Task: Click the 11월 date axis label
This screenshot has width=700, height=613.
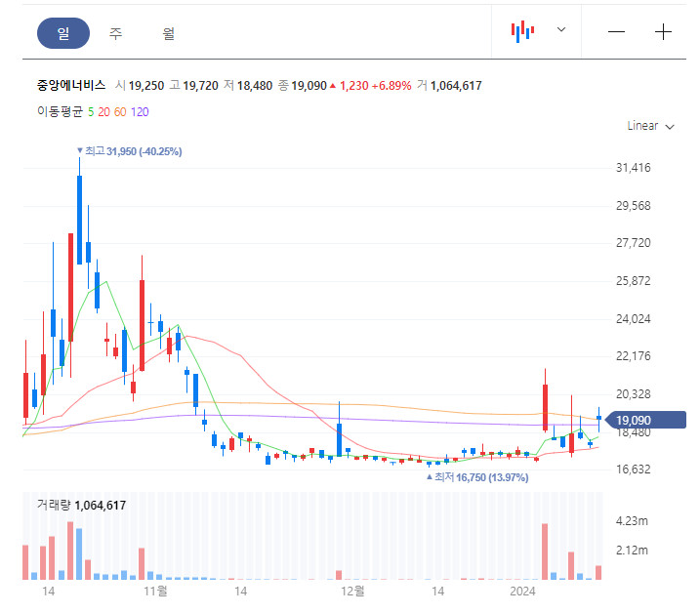Action: point(155,592)
